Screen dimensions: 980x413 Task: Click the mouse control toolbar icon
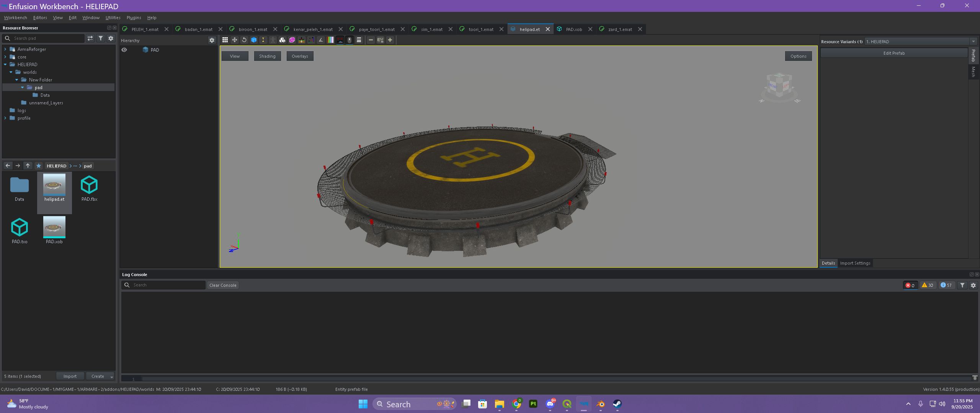pyautogui.click(x=350, y=40)
